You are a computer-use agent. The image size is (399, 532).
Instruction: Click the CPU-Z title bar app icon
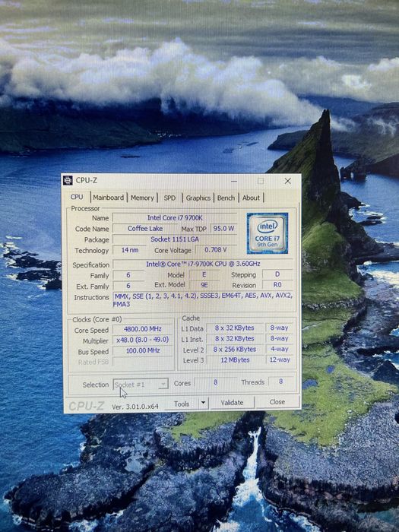(x=68, y=180)
